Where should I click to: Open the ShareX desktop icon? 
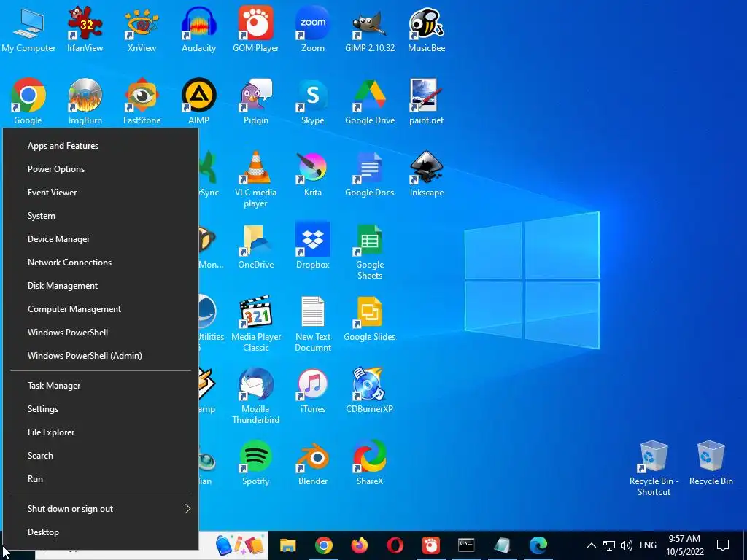(370, 462)
